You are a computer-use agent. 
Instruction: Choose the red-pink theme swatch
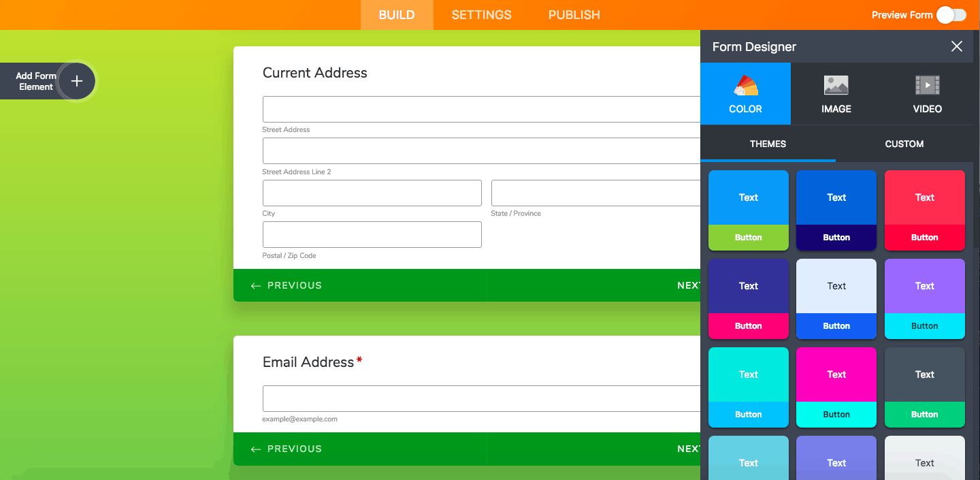click(x=925, y=210)
